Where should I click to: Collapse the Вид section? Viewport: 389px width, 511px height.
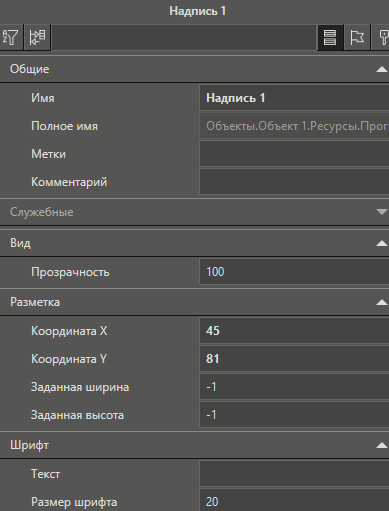click(x=381, y=243)
